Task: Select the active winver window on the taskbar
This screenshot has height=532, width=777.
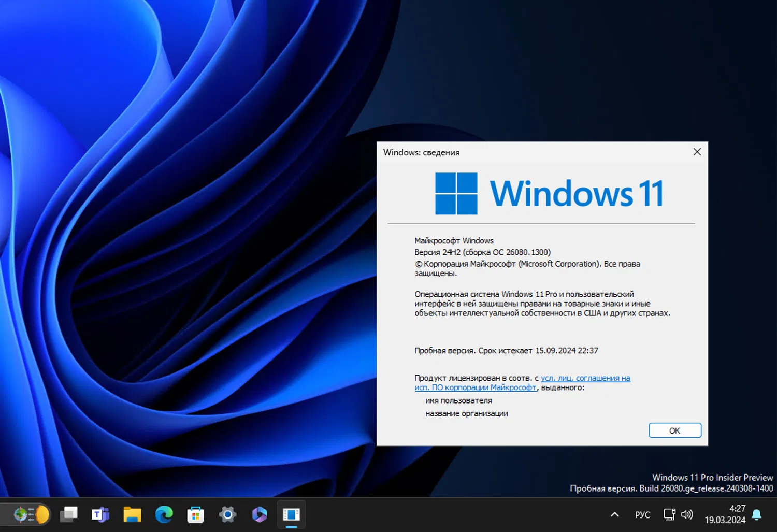Action: tap(291, 514)
